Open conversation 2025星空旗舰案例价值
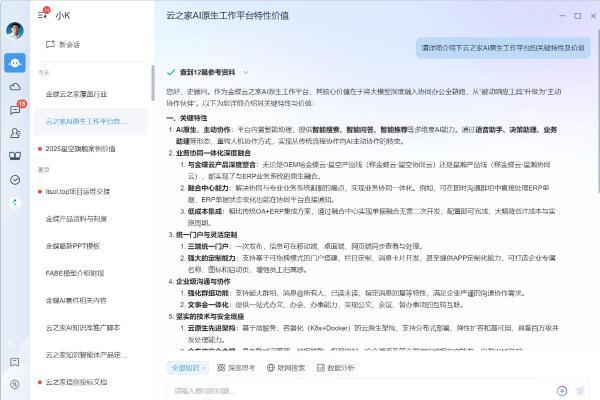 pos(91,149)
